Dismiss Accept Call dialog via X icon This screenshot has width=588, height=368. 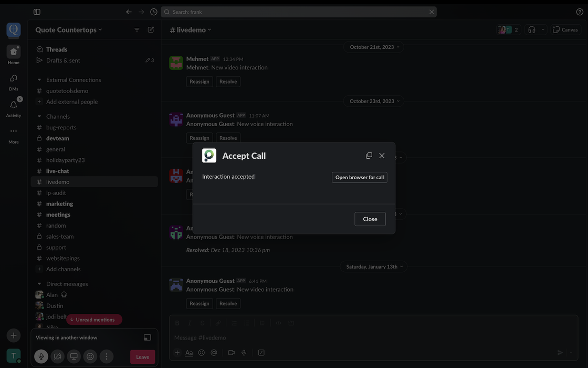click(x=382, y=156)
